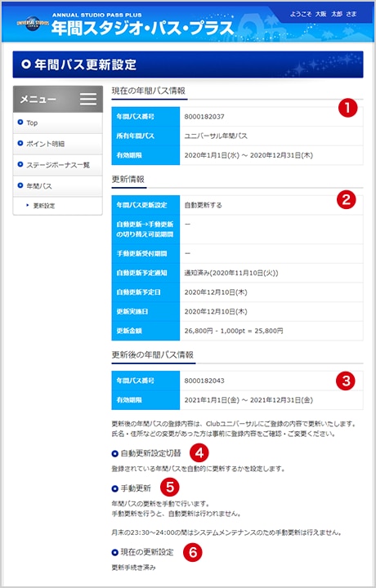Expand the 年間パス menu section

click(x=58, y=186)
